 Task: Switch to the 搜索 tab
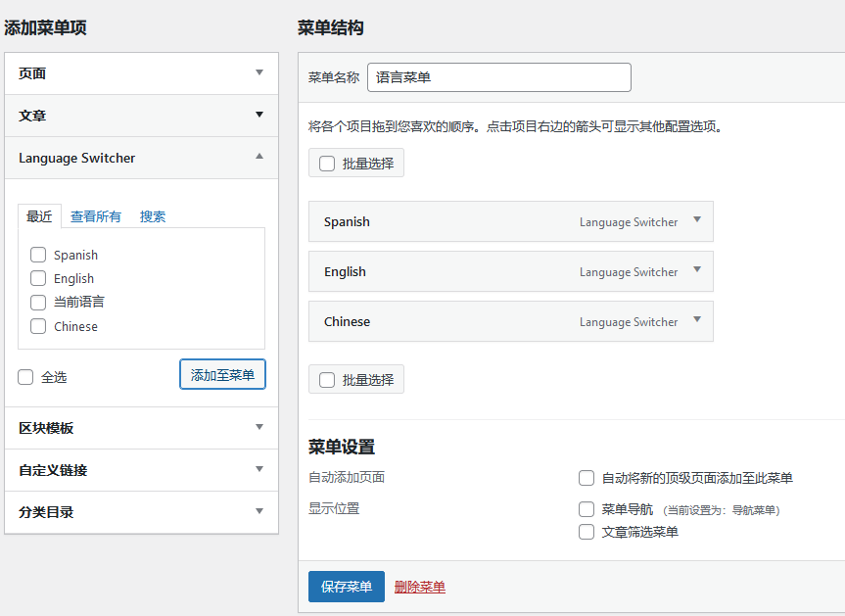153,216
